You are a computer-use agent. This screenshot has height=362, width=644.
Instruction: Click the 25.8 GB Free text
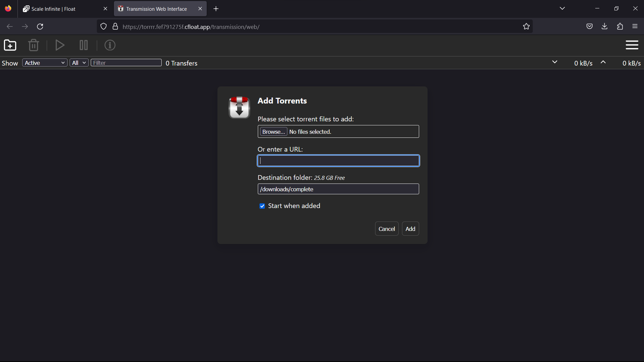[329, 178]
